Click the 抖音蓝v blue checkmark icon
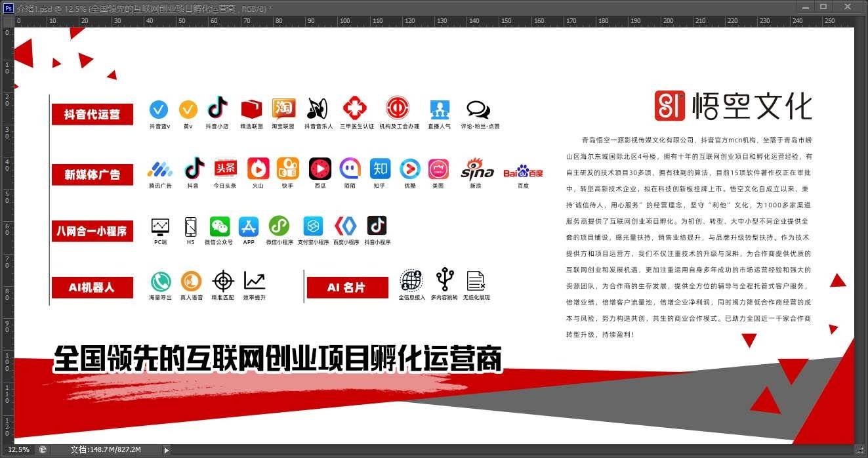 click(x=159, y=109)
